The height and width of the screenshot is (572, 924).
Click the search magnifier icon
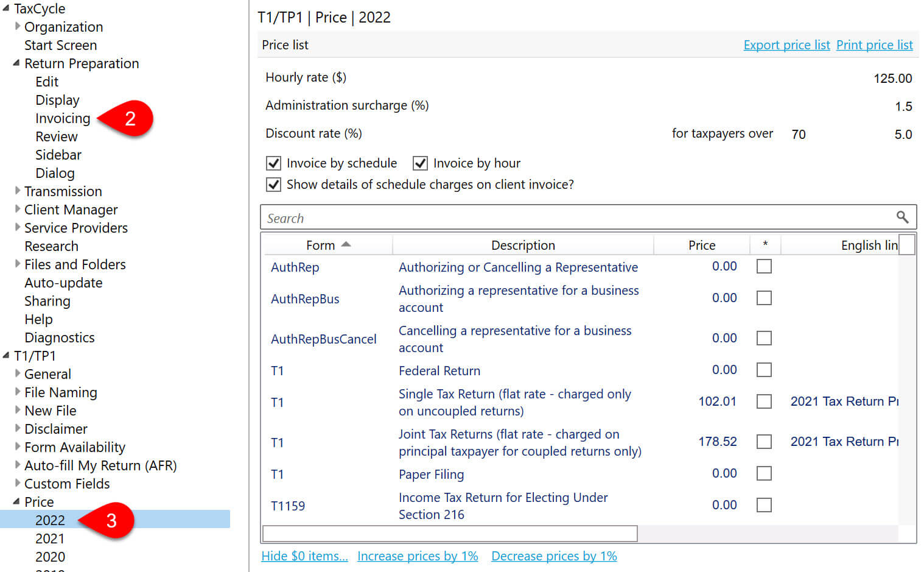(902, 217)
